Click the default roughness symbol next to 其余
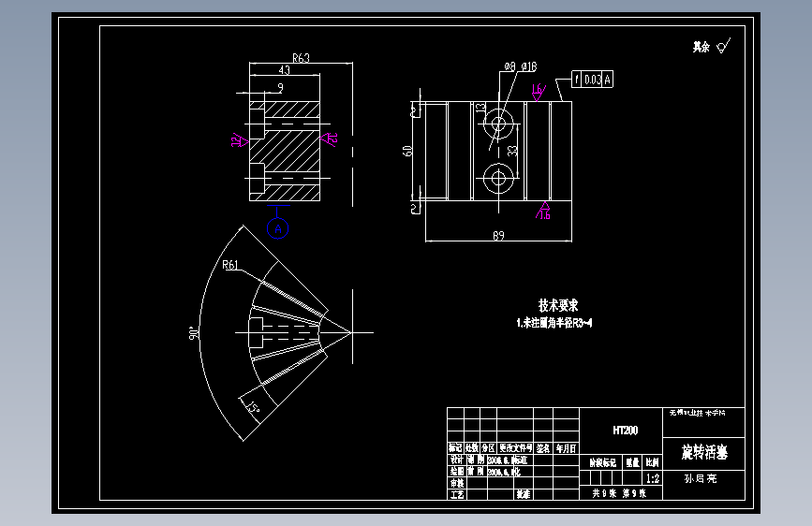 [x=723, y=46]
